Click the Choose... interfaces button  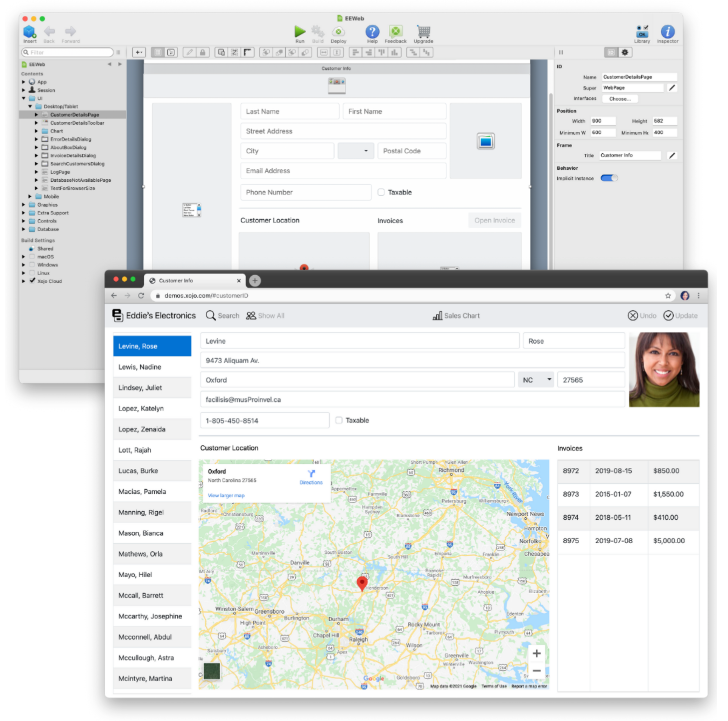click(620, 99)
